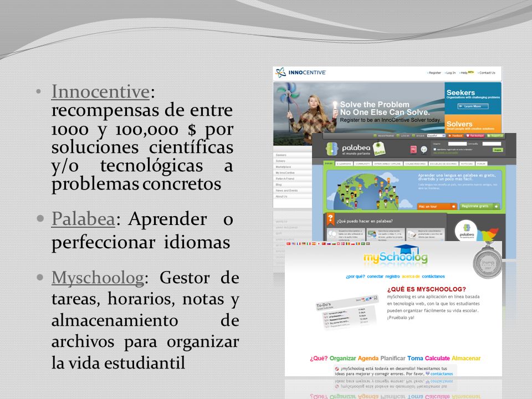Click the InnoCentive logo in the site header
Image resolution: width=532 pixels, height=399 pixels.
click(300, 72)
